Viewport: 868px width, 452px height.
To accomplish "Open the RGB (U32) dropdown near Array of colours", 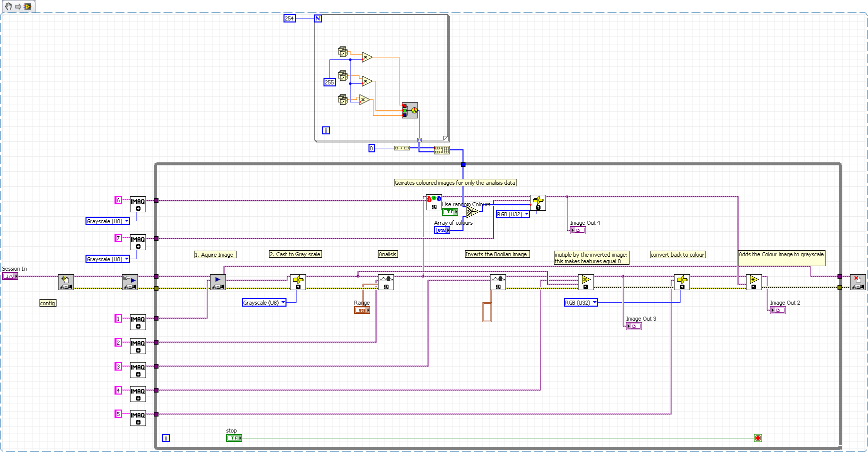I will pos(512,214).
